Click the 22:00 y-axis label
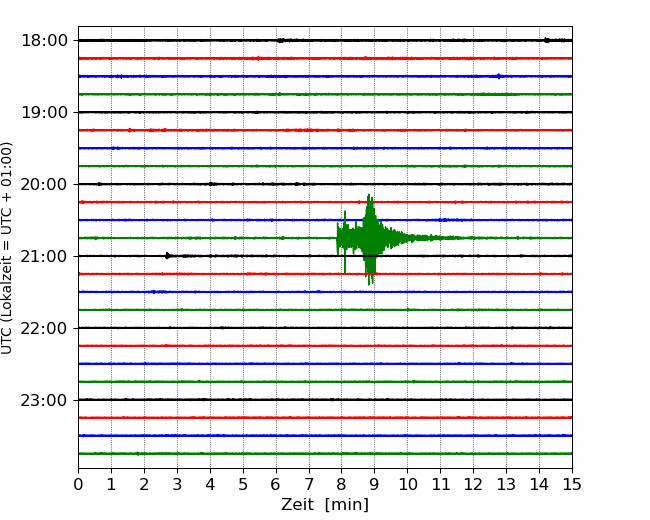The height and width of the screenshot is (520, 650). coord(44,328)
